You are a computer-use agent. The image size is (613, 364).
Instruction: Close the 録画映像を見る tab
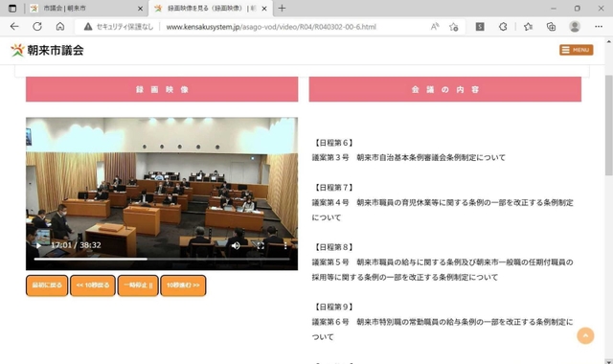(264, 9)
